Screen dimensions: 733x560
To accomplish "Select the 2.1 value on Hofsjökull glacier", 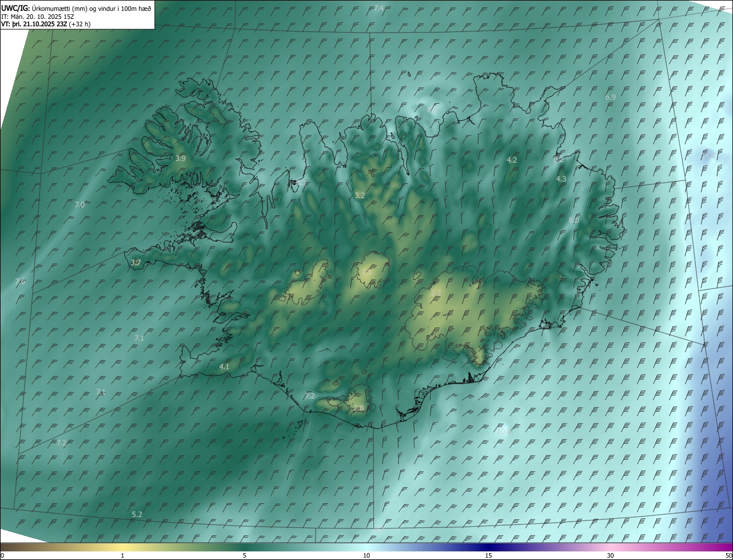I will coord(365,273).
